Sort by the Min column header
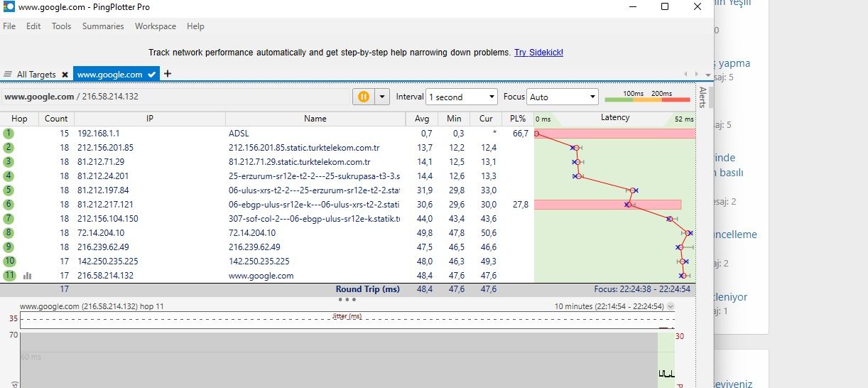868x388 pixels. coord(454,119)
